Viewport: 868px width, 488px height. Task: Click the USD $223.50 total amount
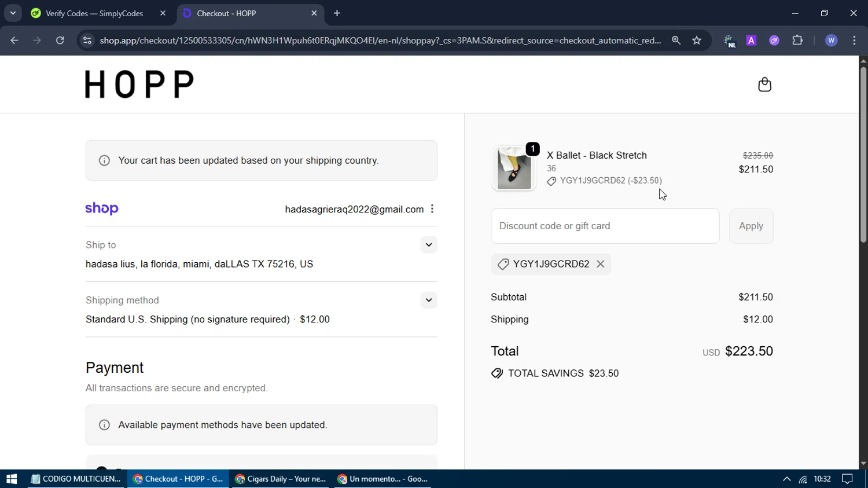point(738,351)
